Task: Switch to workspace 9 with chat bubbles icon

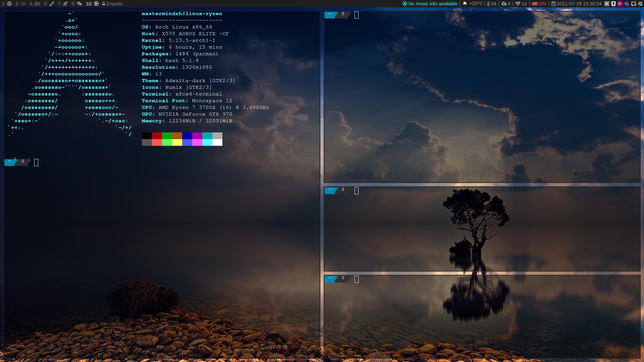Action: point(77,4)
